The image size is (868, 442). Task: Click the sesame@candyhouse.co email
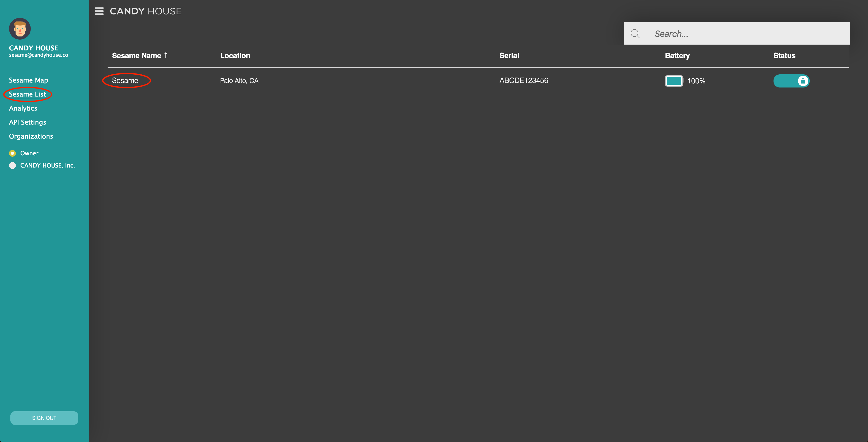pos(38,55)
